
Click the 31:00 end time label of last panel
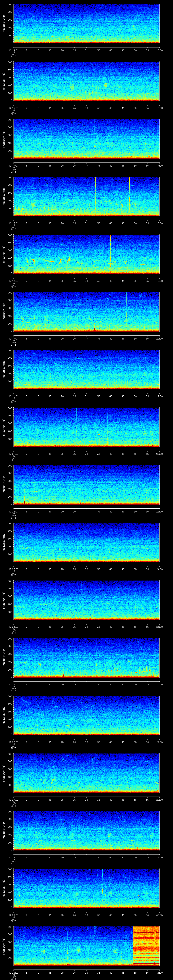click(x=160, y=972)
